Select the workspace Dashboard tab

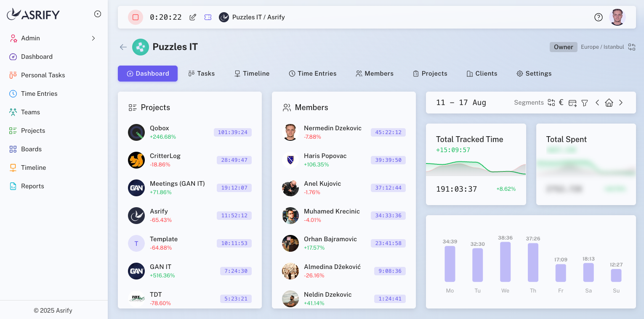click(x=148, y=74)
